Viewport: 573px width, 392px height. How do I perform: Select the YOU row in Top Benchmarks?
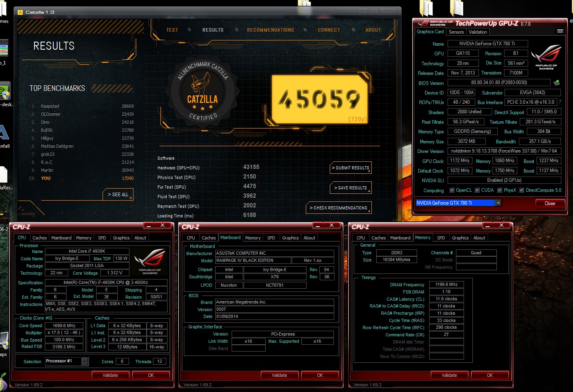[82, 178]
